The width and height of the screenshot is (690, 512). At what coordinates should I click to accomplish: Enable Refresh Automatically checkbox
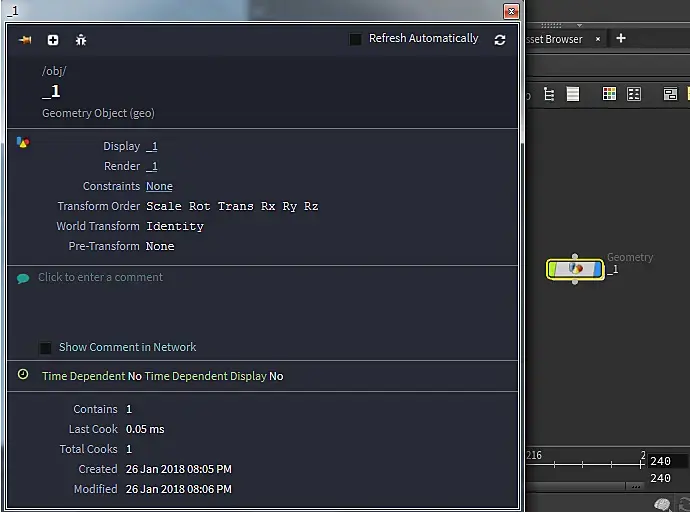pos(355,39)
